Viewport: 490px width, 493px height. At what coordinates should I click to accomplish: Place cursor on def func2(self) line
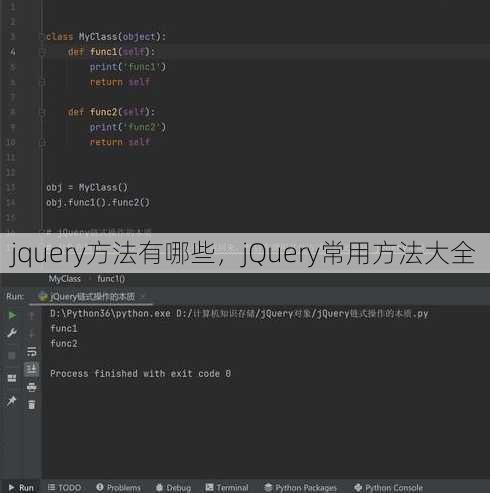click(x=111, y=112)
